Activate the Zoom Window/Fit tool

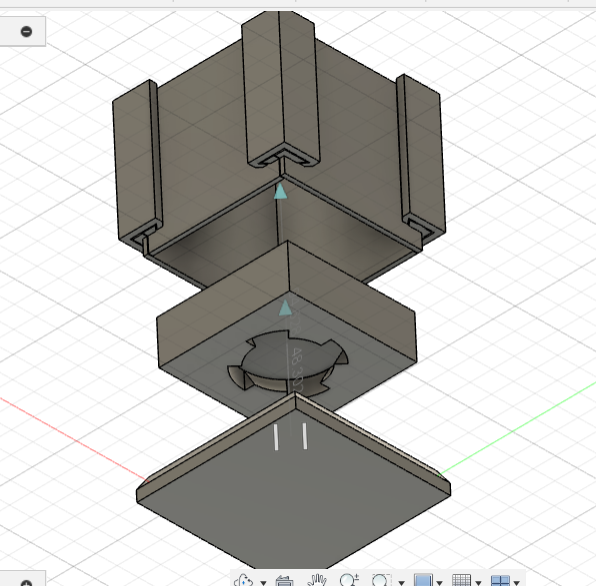381,580
